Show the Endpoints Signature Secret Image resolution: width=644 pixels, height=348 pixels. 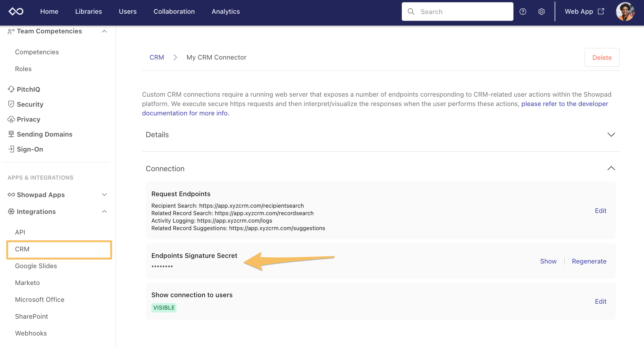(x=548, y=261)
